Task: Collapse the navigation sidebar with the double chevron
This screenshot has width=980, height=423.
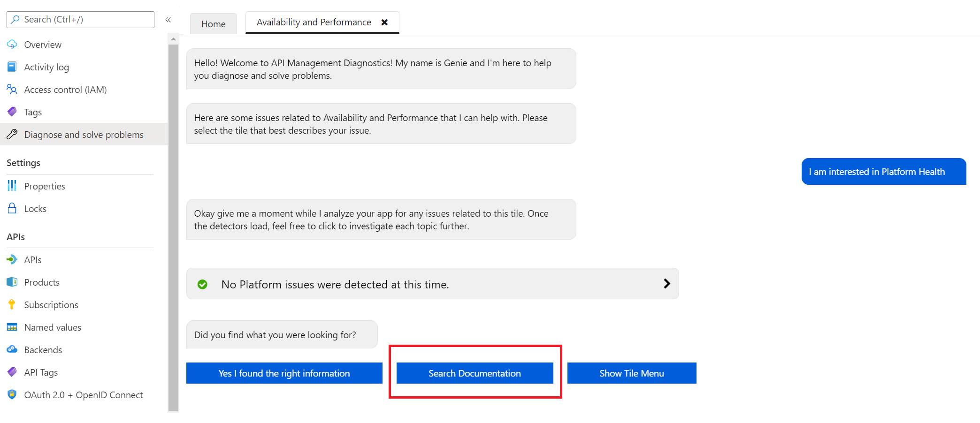Action: coord(168,20)
